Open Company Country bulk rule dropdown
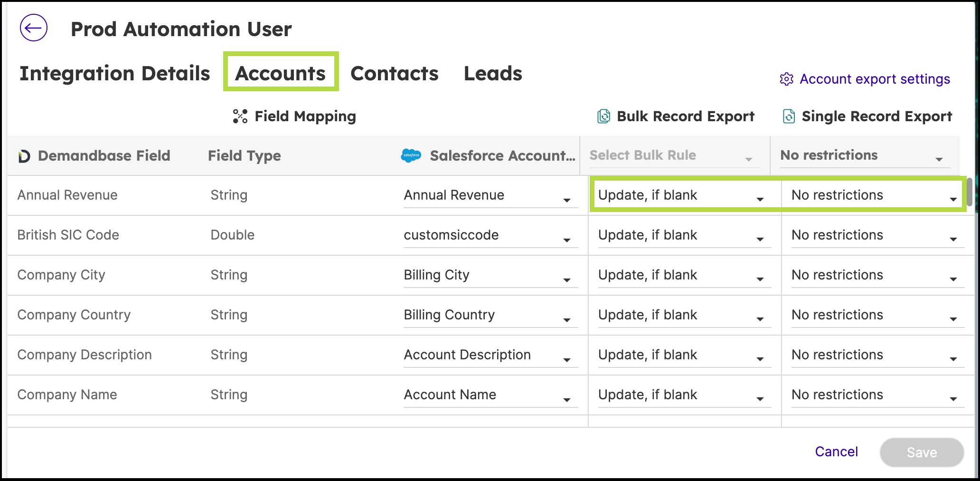This screenshot has height=481, width=980. click(684, 315)
